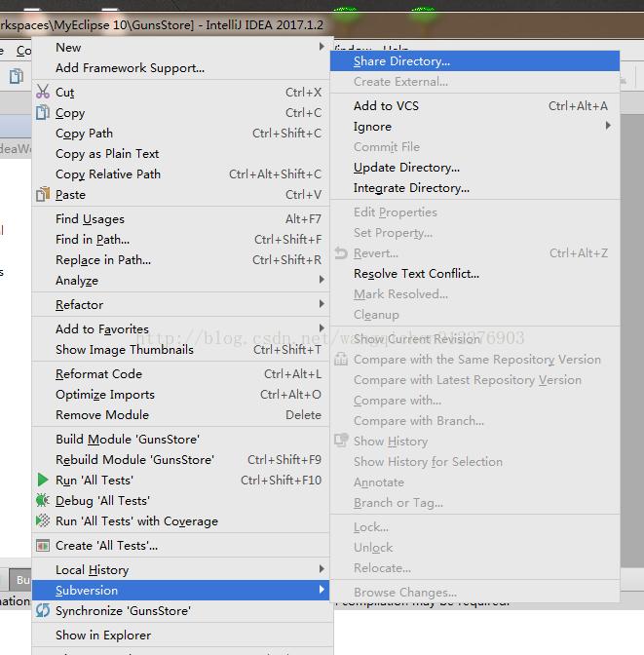
Task: Click Relocate... entry
Action: coord(474,567)
